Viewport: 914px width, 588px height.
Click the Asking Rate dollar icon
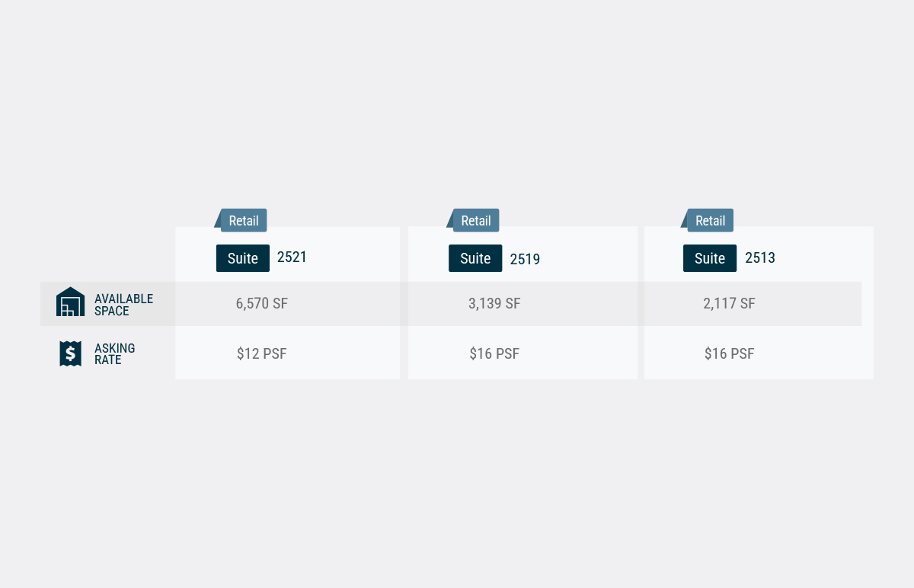tap(70, 353)
